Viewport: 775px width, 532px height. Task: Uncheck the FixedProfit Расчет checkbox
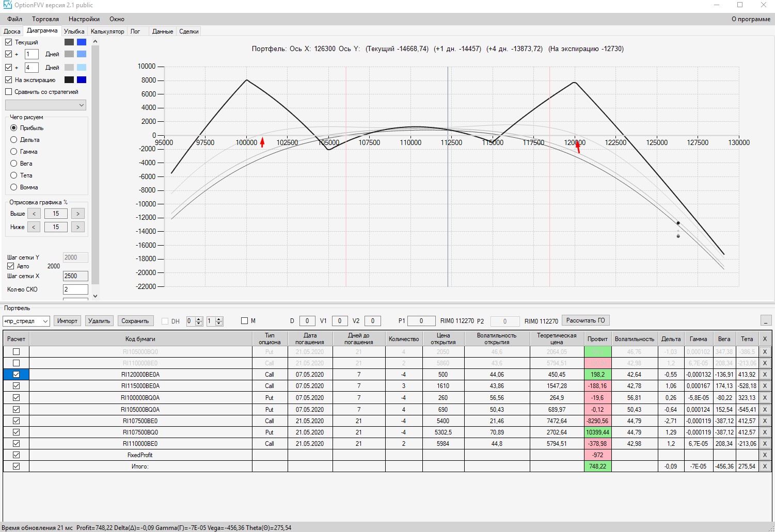click(17, 455)
